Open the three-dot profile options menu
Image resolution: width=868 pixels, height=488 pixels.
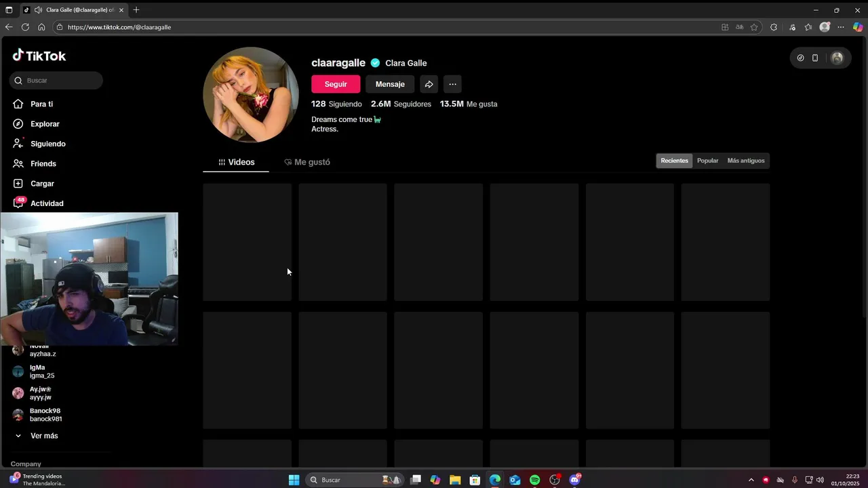click(452, 84)
